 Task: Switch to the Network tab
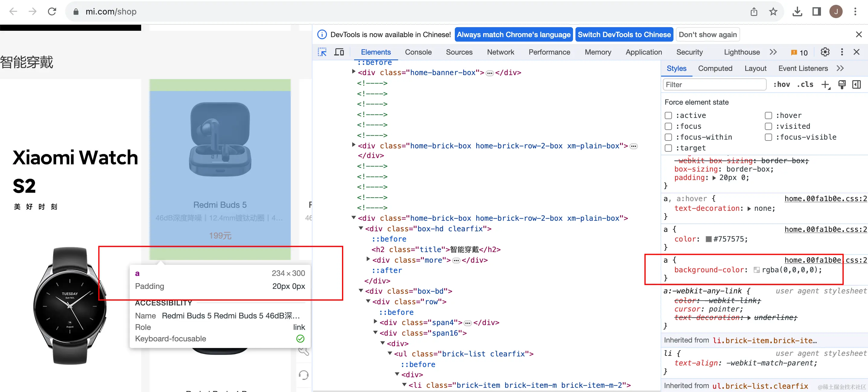500,52
